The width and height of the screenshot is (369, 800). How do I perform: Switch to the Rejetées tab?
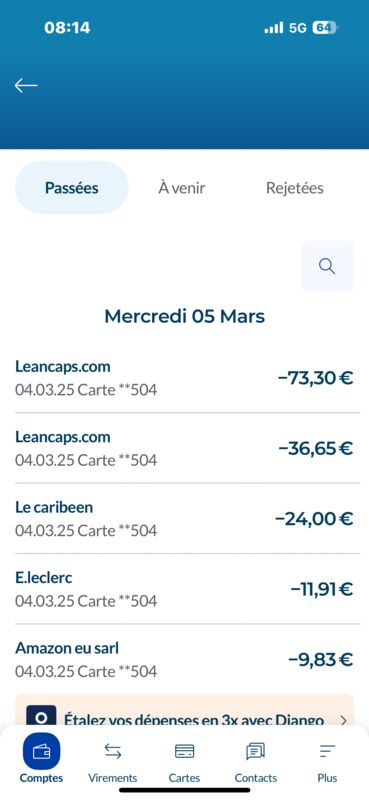[294, 188]
